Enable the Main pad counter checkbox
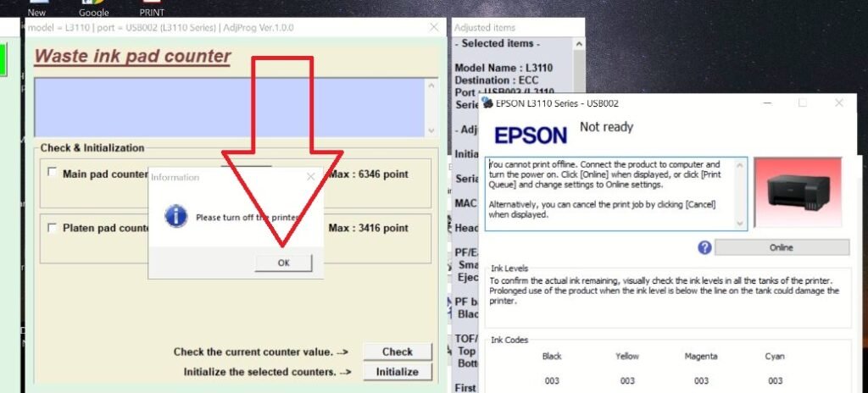Screen dimensions: 868x393 pos(52,173)
